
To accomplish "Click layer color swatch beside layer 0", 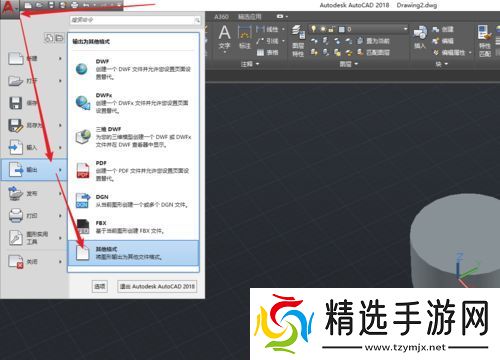I will pos(341,29).
